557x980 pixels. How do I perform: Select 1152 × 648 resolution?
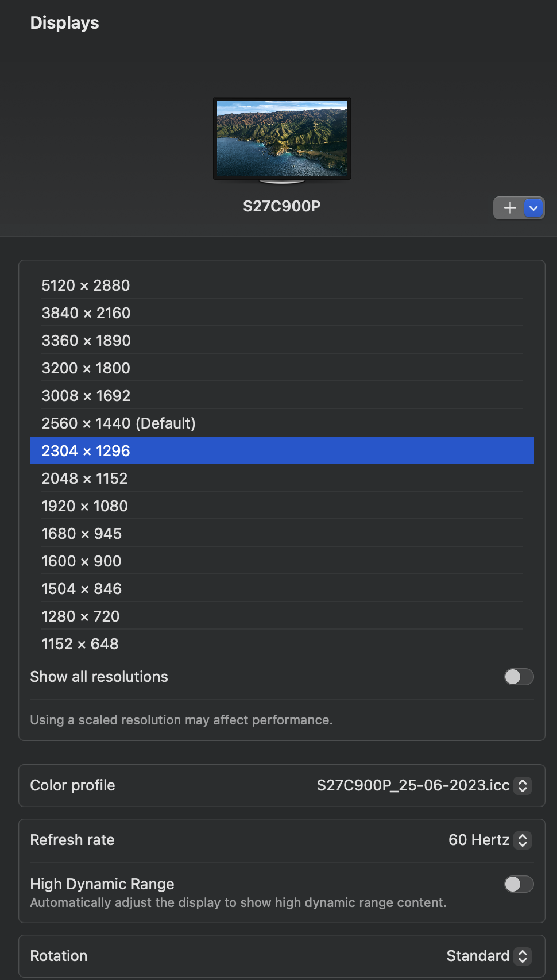point(80,644)
